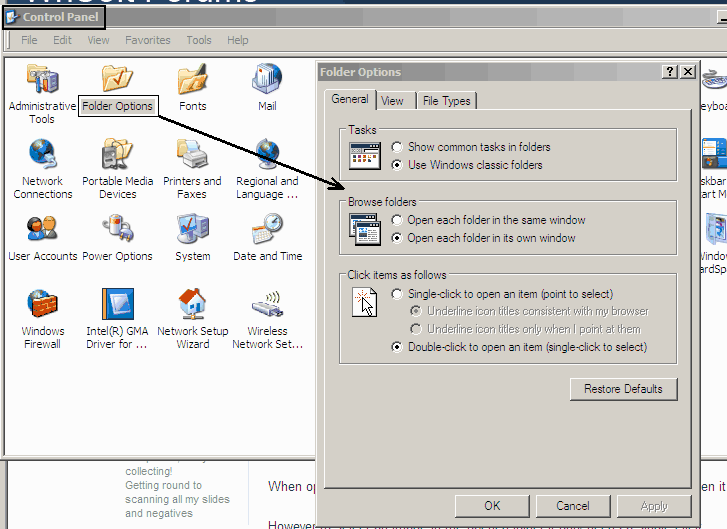Viewport: 727px width, 529px height.
Task: Click the Restore Defaults button
Action: 624,389
